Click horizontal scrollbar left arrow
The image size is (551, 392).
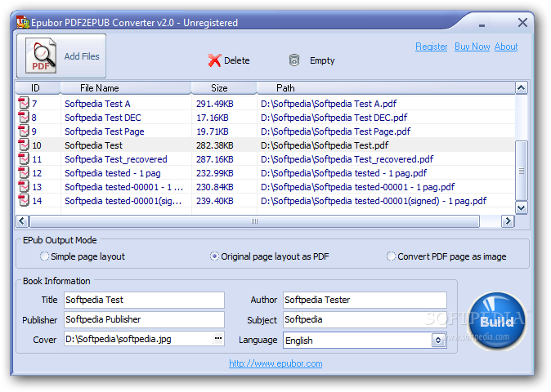coord(22,221)
